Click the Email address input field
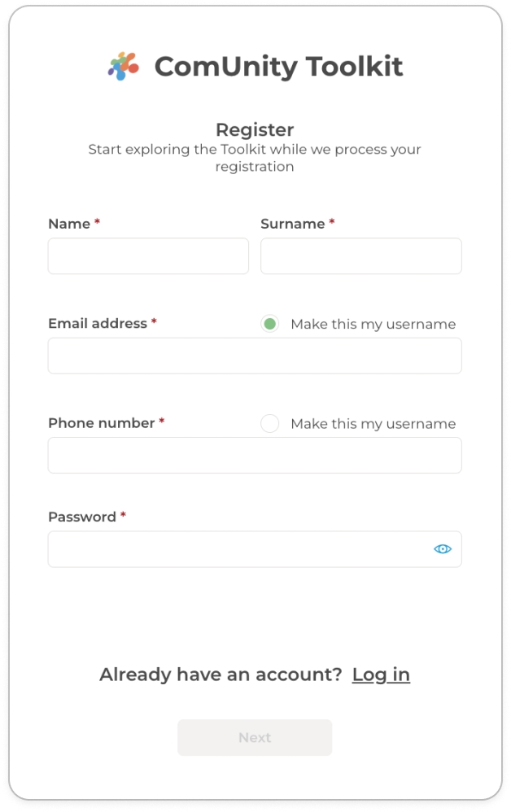511x812 pixels. (x=255, y=356)
